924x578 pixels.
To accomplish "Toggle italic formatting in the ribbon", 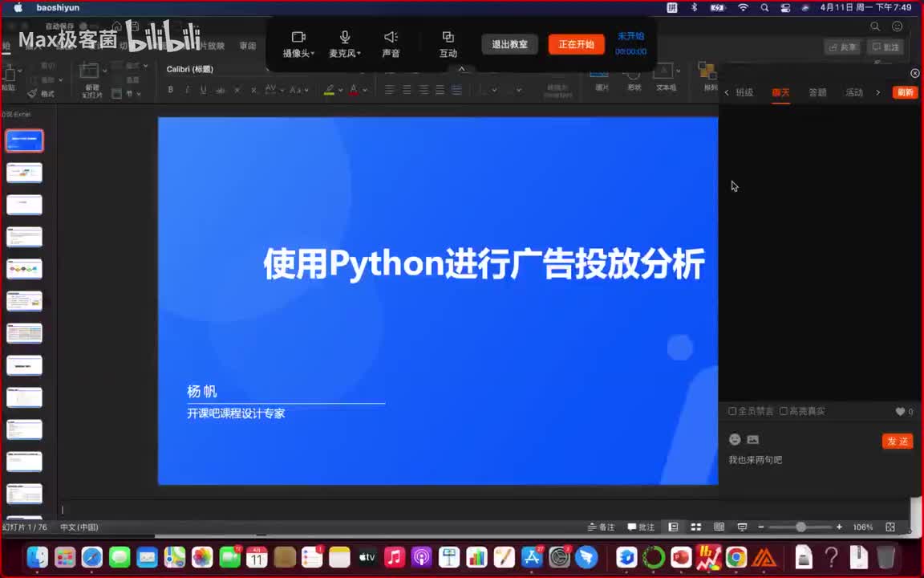I will (187, 90).
